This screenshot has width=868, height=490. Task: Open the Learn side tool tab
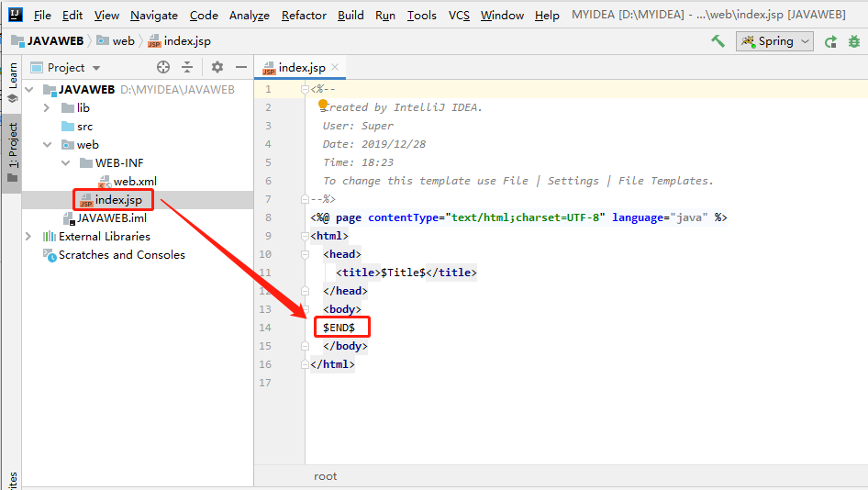(x=12, y=83)
